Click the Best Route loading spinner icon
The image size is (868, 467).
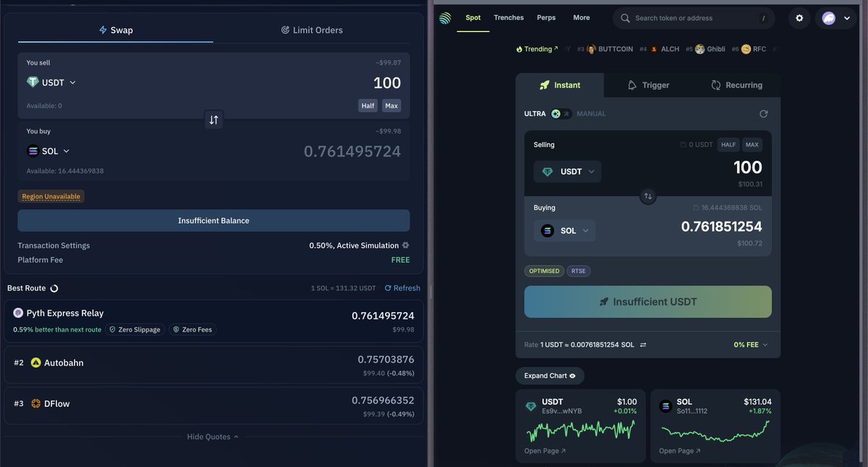pos(54,288)
